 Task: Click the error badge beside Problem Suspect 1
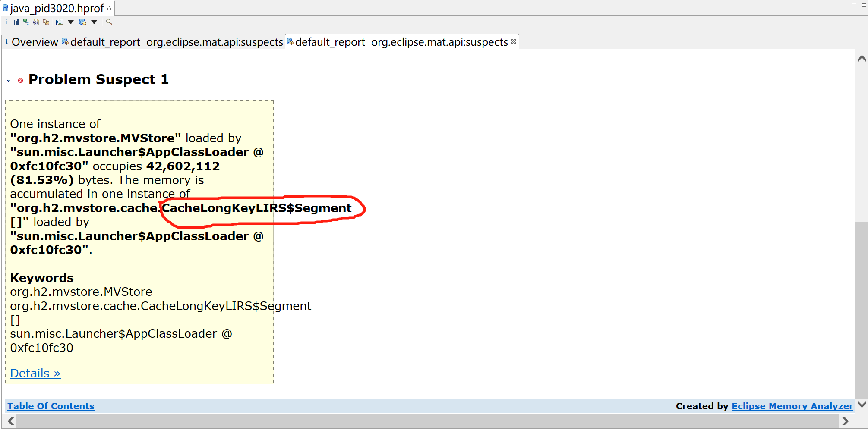(x=21, y=80)
